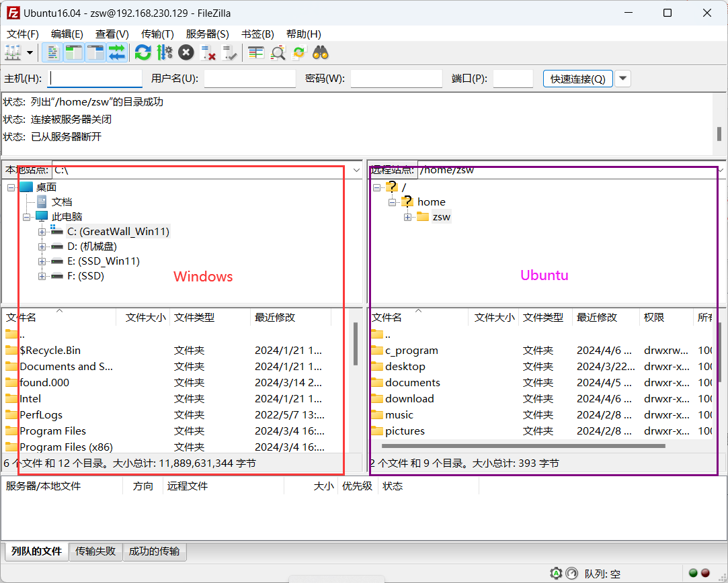Image resolution: width=728 pixels, height=583 pixels.
Task: Switch to the 传输失败 tab
Action: point(95,551)
